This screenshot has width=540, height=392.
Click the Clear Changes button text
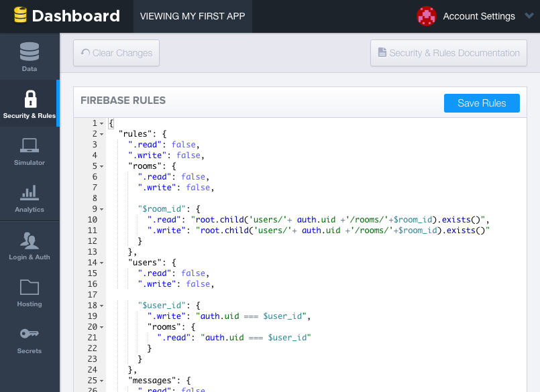click(x=122, y=53)
